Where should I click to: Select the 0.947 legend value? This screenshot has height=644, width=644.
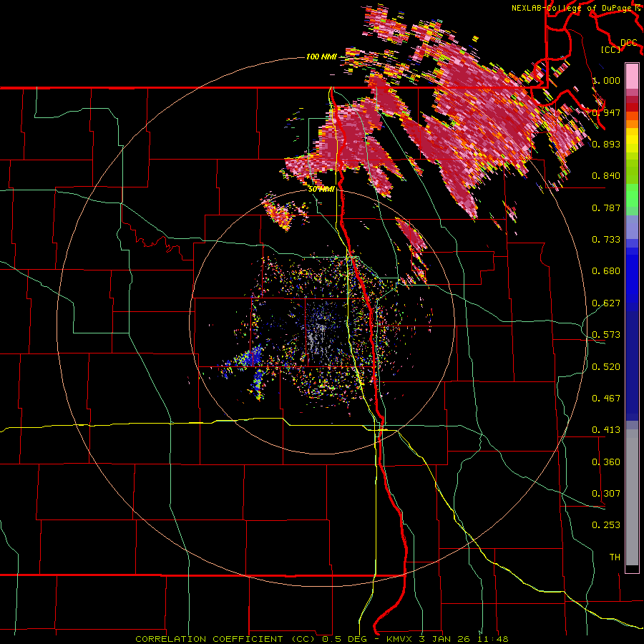606,112
